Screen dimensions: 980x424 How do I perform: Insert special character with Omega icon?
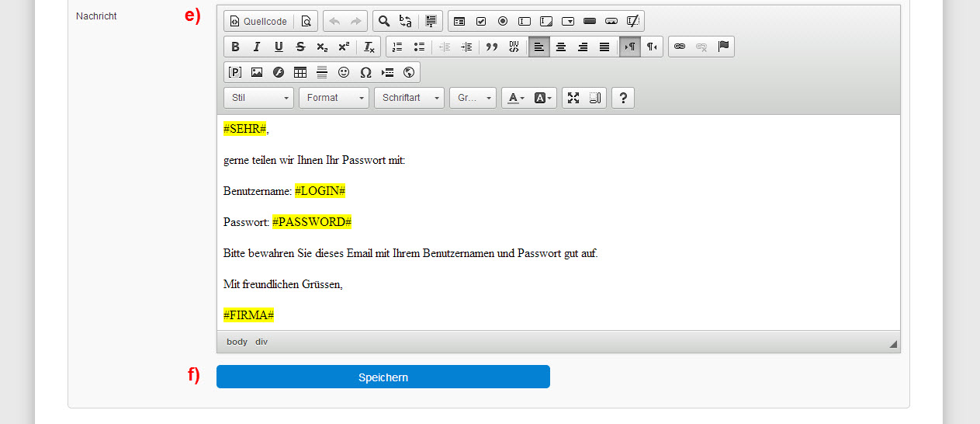coord(365,72)
